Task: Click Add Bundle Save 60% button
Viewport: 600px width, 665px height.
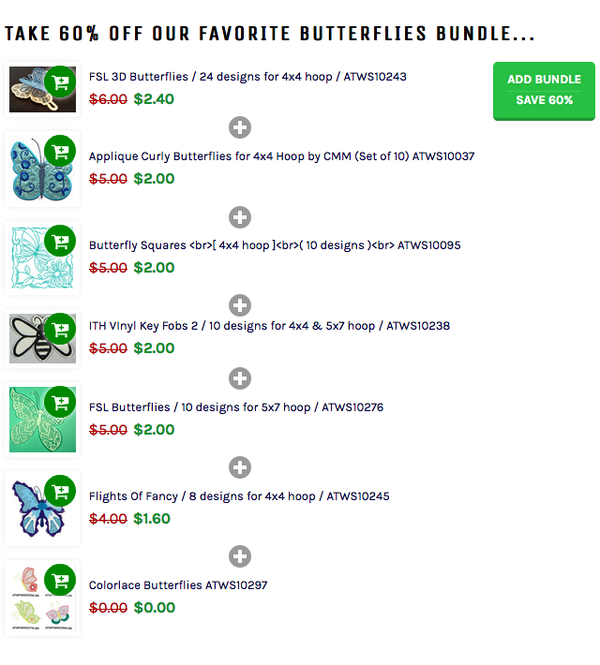Action: (x=544, y=91)
